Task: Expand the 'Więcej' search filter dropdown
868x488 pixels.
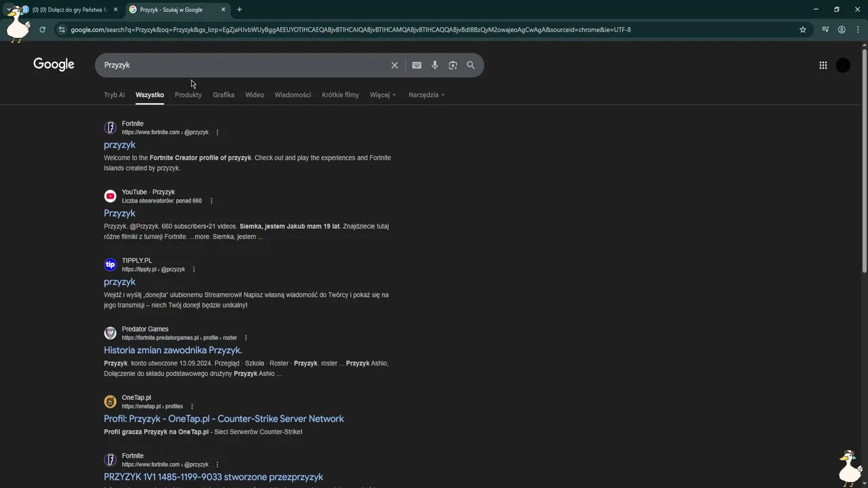Action: (382, 95)
